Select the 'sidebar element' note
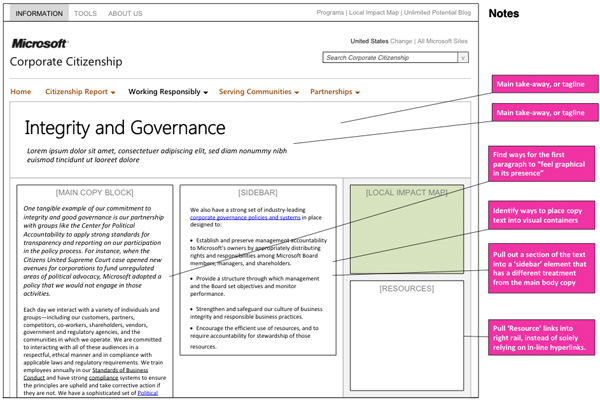This screenshot has width=600, height=402. pos(541,269)
